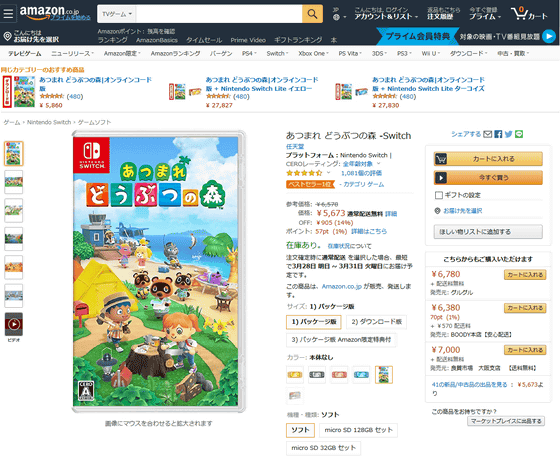Check the gift settings checkbox
This screenshot has height=460, width=560.
[439, 195]
